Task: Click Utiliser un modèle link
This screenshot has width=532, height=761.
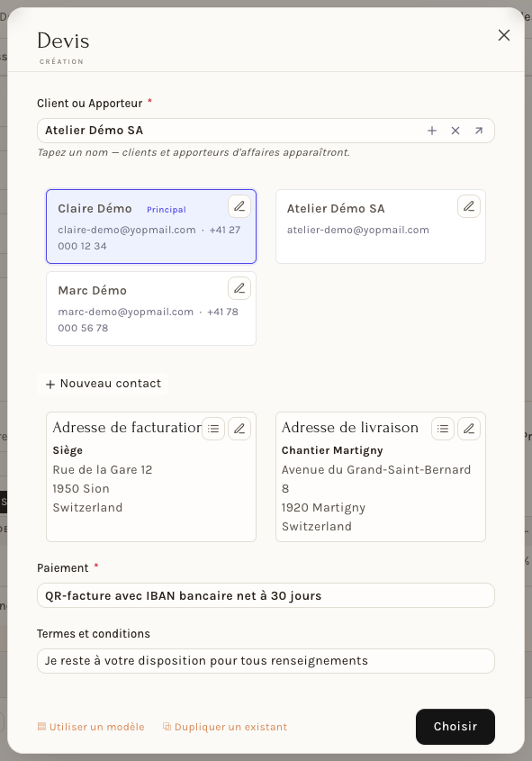Action: [x=91, y=727]
